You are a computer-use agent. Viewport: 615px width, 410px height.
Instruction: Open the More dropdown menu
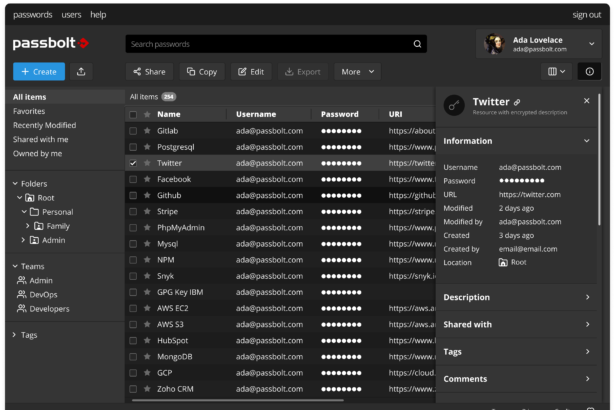point(357,71)
